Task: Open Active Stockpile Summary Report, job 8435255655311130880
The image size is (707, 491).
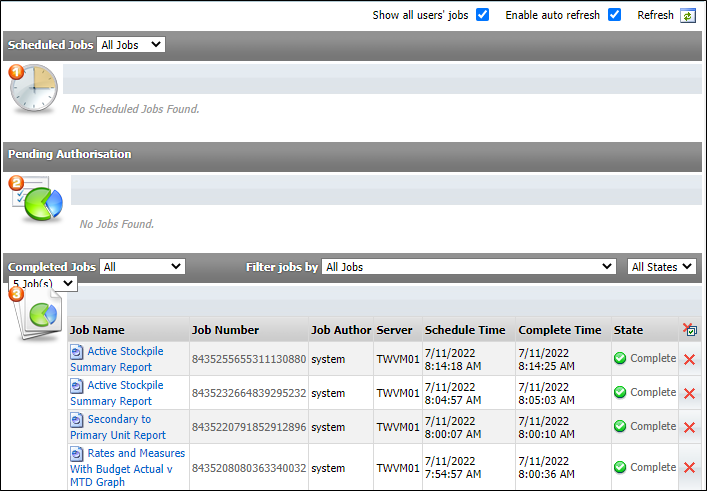Action: click(117, 359)
